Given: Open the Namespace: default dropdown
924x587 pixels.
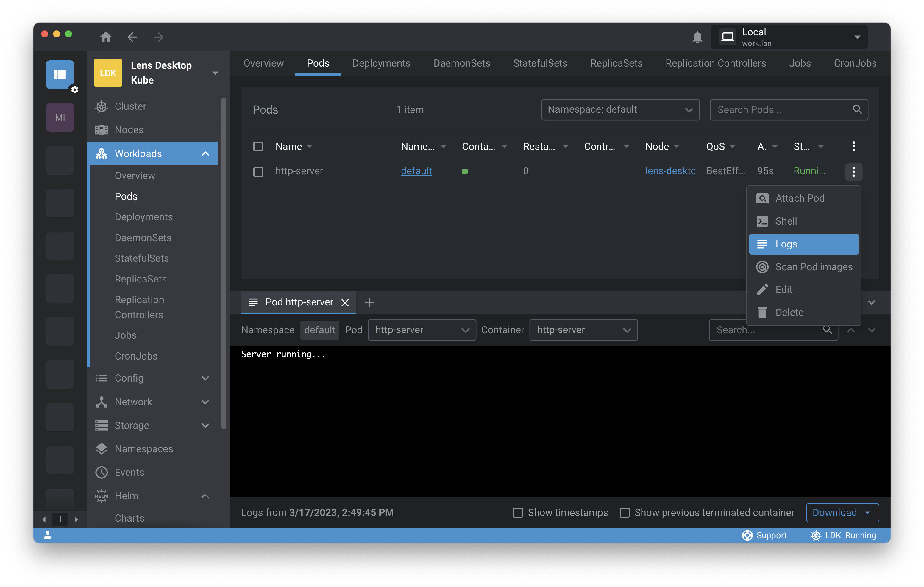Looking at the screenshot, I should point(620,110).
